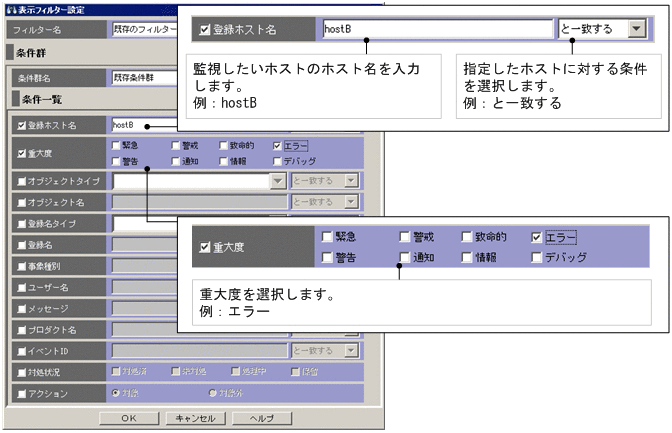Screen dimensions: 672x433
Task: Open と一致する dropdown in イベントID row
Action: pos(351,351)
